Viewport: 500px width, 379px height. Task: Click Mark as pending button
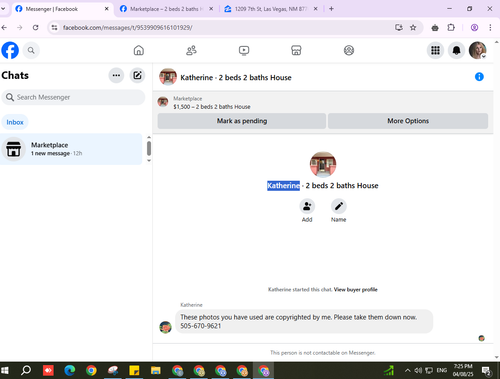click(242, 121)
